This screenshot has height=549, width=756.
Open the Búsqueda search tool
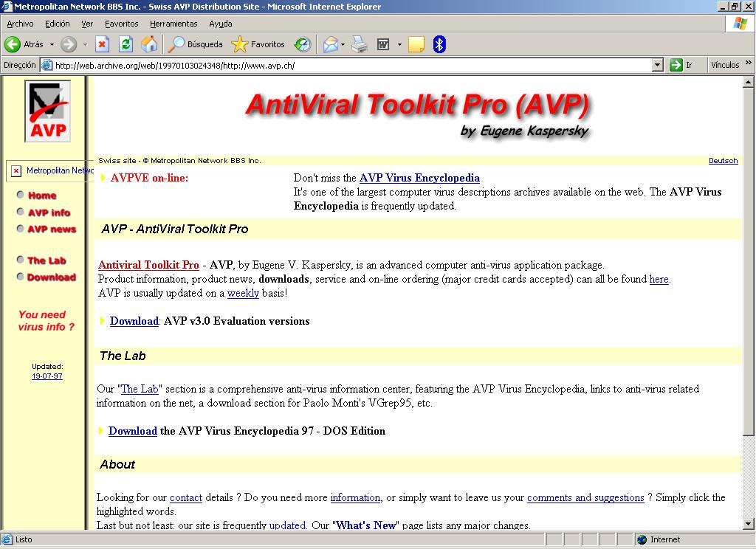pos(195,44)
